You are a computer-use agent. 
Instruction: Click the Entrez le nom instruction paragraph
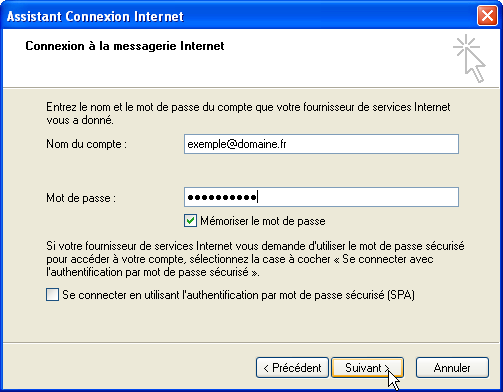[248, 113]
